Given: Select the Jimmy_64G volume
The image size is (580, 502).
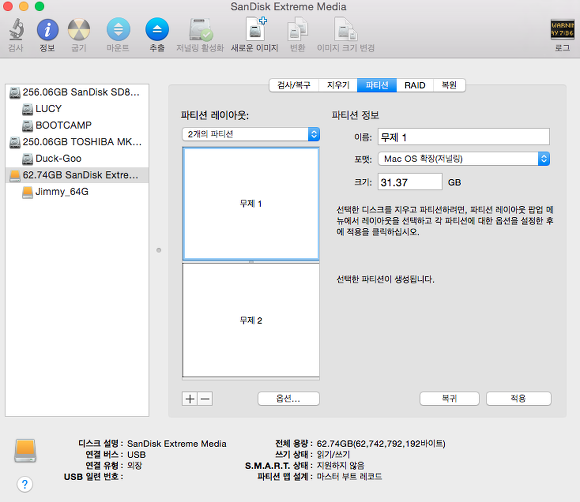Looking at the screenshot, I should 77,192.
